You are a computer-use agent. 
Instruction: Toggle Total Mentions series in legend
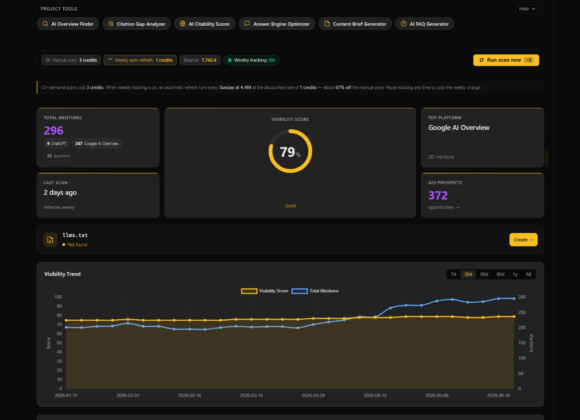315,291
